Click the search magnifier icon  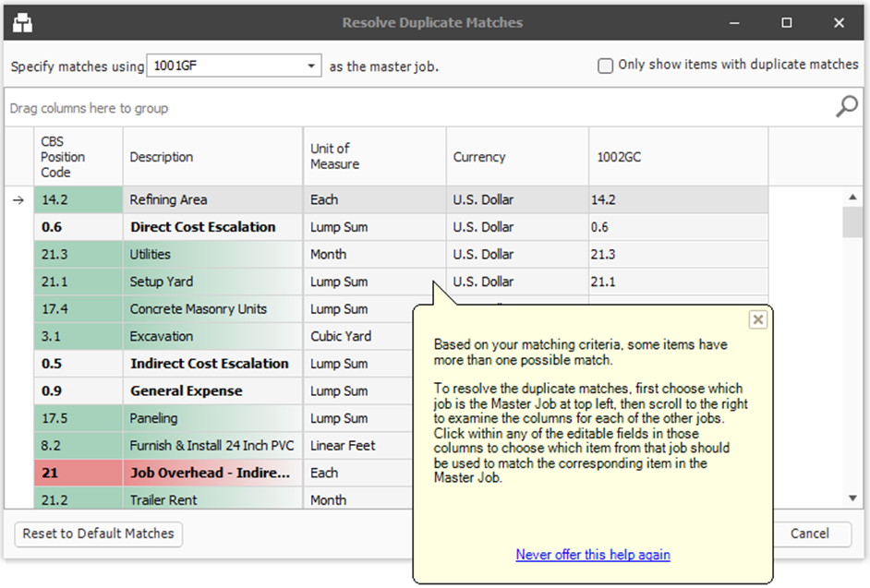846,107
